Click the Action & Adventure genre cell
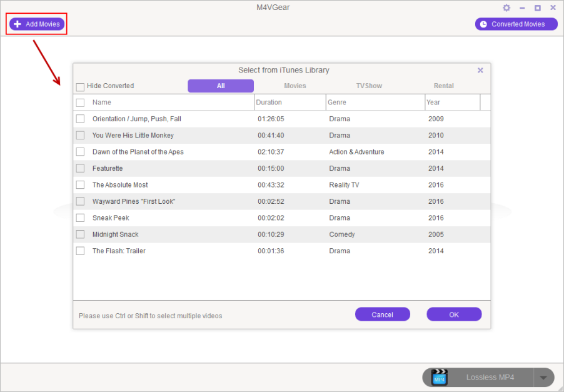The height and width of the screenshot is (392, 564). (356, 152)
